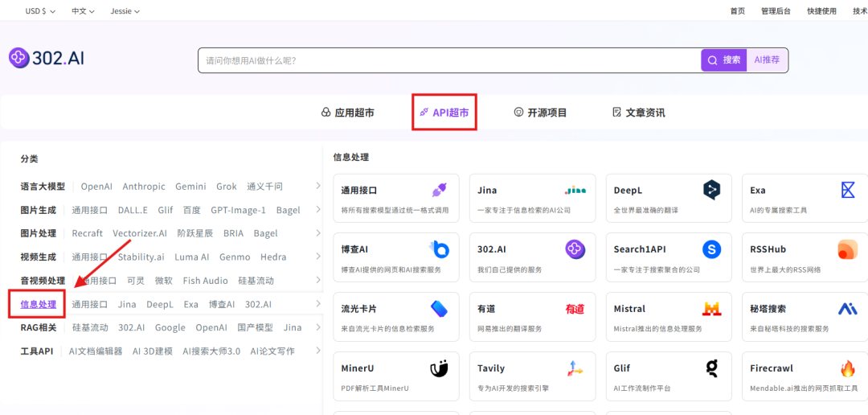868x415 pixels.
Task: Open 通义千问 under 语言大模型
Action: (264, 186)
